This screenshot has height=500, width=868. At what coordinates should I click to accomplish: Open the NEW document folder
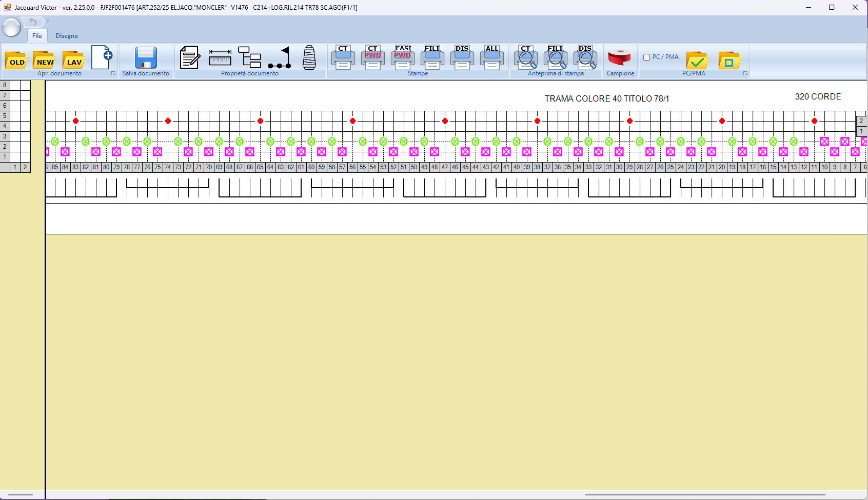tap(44, 60)
